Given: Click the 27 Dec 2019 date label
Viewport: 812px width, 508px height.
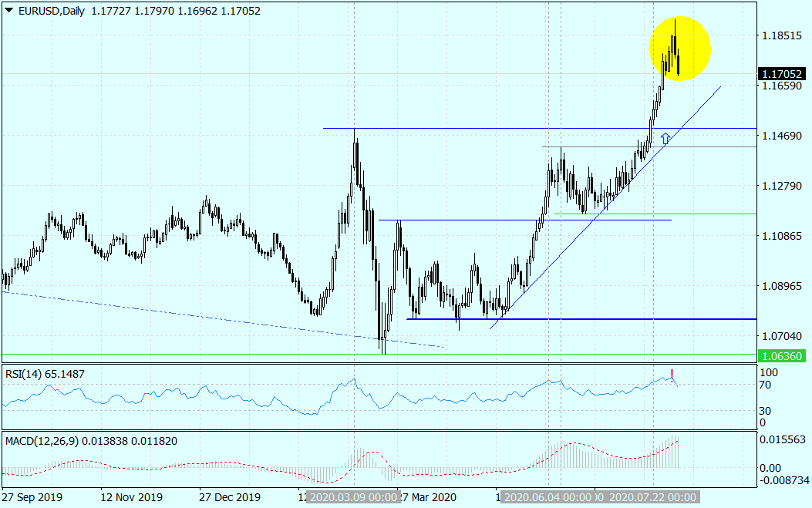Looking at the screenshot, I should click(230, 497).
